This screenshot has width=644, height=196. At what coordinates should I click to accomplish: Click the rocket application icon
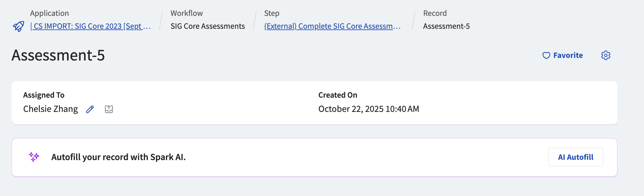pos(18,26)
